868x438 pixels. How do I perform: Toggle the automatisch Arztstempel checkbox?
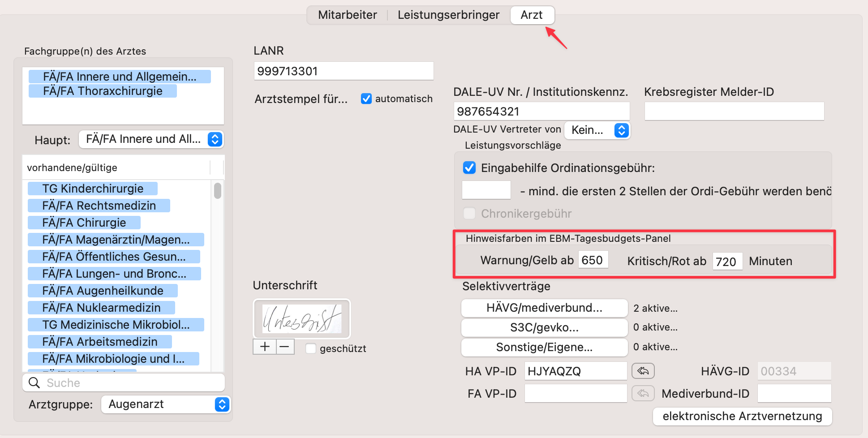pyautogui.click(x=366, y=99)
